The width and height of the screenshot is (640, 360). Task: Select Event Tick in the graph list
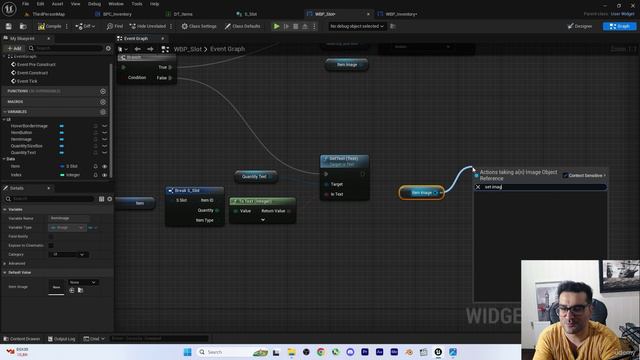(27, 81)
